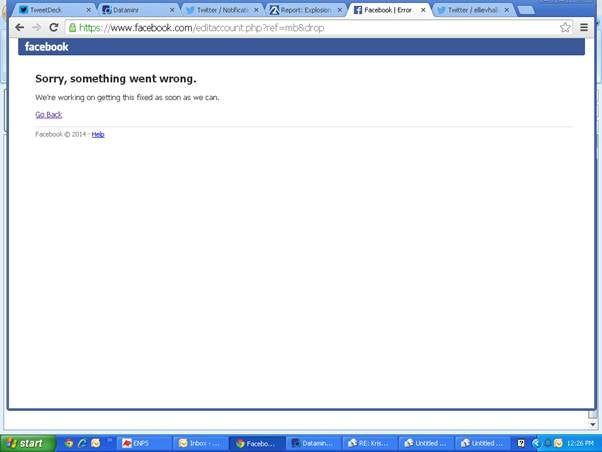Viewport: 602px width, 452px height.
Task: Switch to the Twitter / ellevhall tab
Action: point(473,10)
